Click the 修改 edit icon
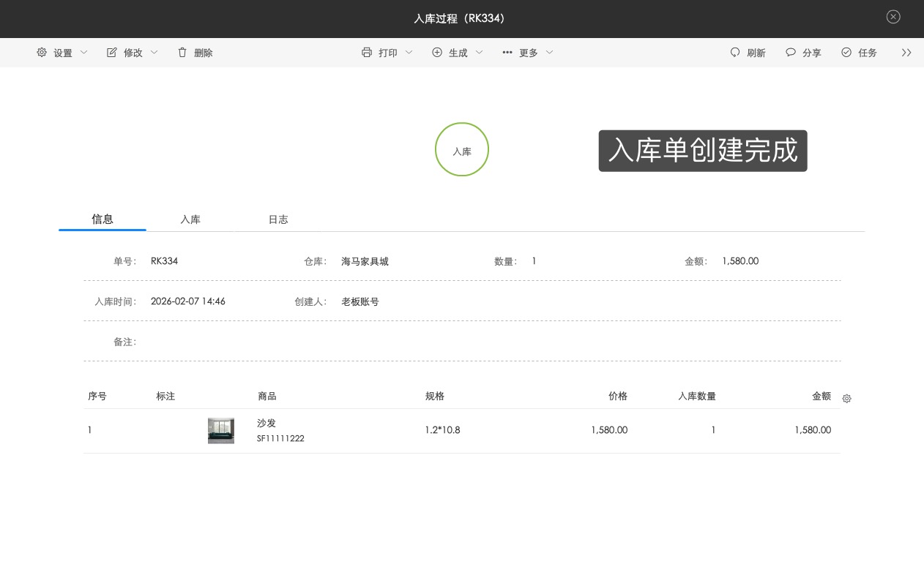 click(111, 52)
